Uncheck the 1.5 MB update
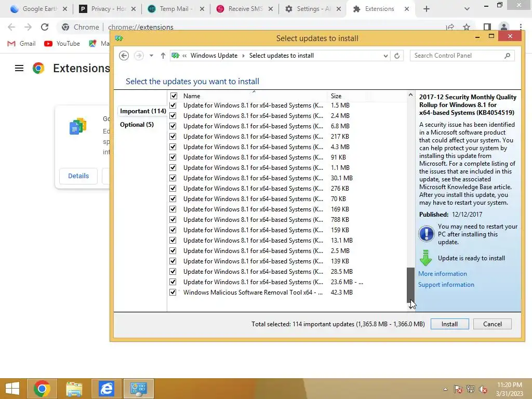The image size is (532, 399). point(172,105)
